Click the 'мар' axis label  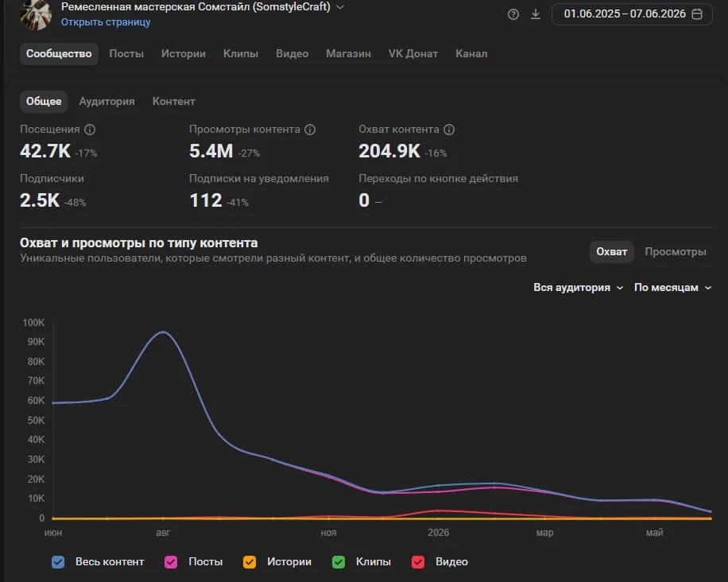pyautogui.click(x=544, y=533)
